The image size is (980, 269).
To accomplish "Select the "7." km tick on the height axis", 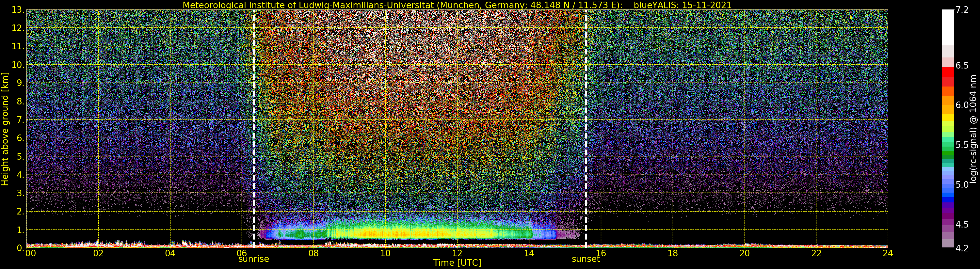I will (20, 120).
